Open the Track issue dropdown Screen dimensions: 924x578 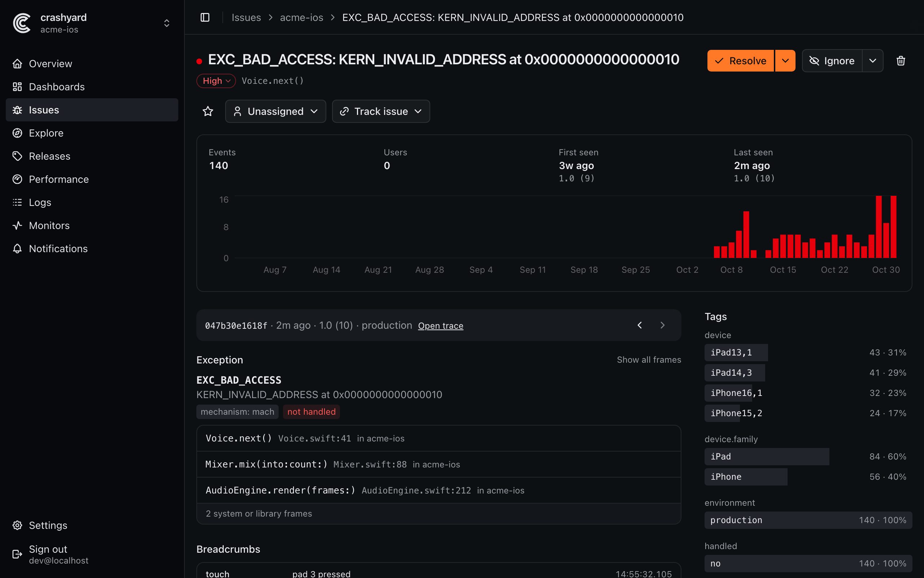click(381, 111)
